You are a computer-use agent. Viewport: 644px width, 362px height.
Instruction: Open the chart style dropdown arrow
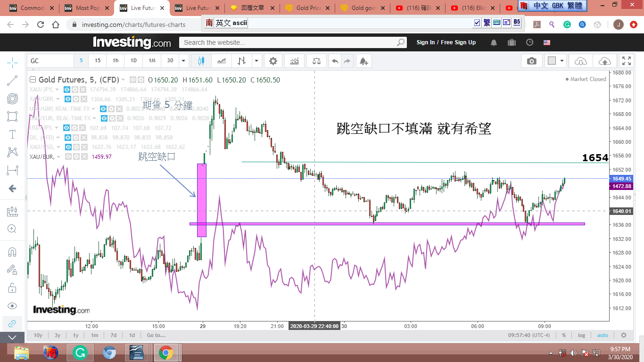pyautogui.click(x=256, y=61)
